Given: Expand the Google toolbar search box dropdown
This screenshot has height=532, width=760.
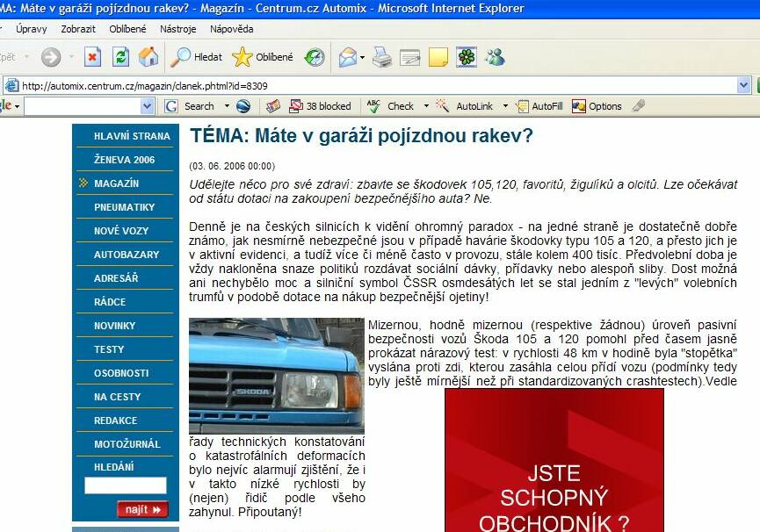Looking at the screenshot, I should (147, 106).
